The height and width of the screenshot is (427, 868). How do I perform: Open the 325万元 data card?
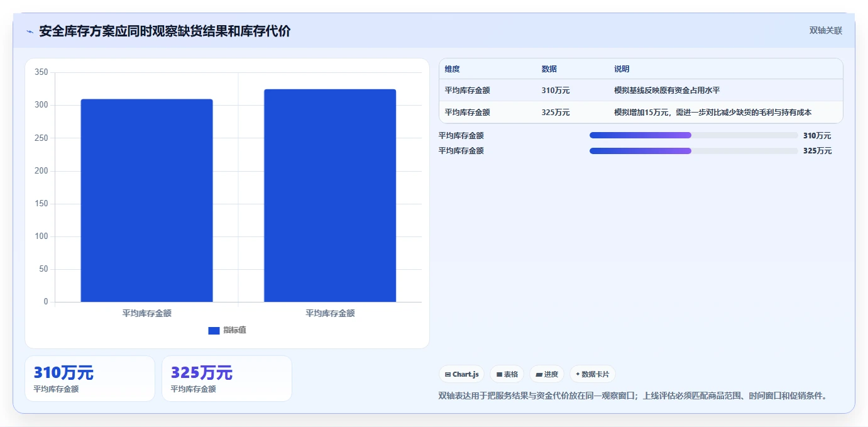click(227, 379)
